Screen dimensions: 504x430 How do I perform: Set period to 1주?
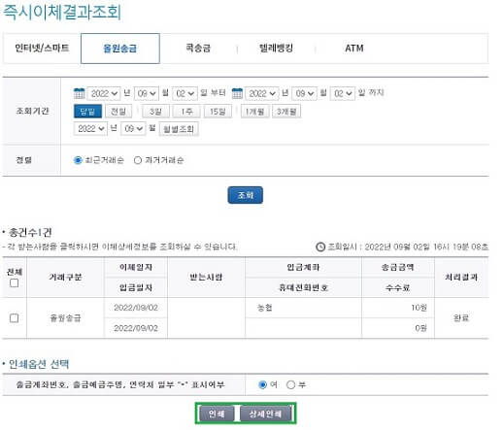(x=186, y=112)
